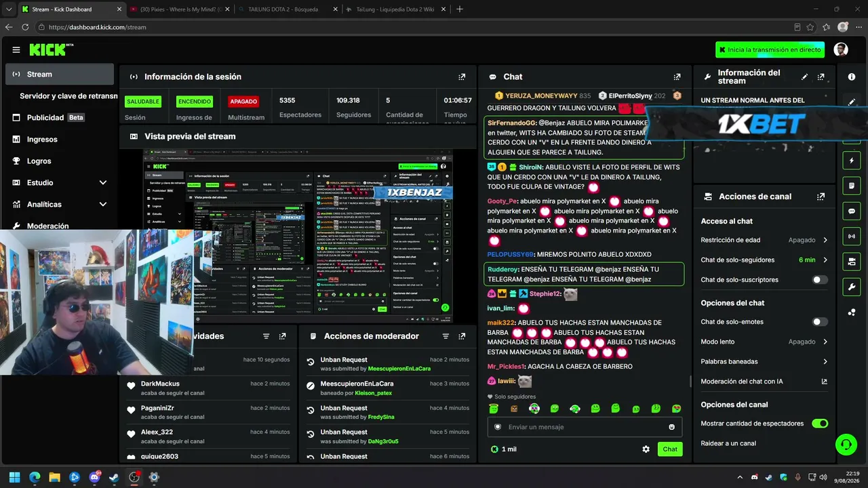This screenshot has height=488, width=868.
Task: Open the emoji picker in message box
Action: coord(672,427)
